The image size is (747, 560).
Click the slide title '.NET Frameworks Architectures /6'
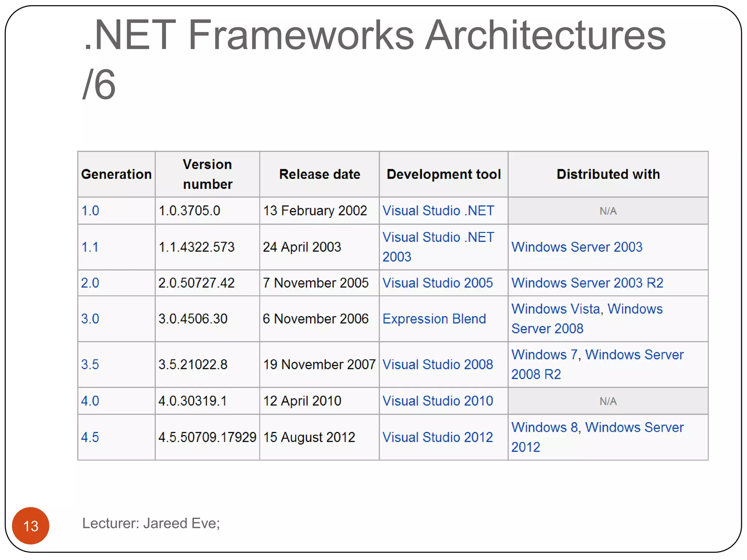[x=375, y=59]
